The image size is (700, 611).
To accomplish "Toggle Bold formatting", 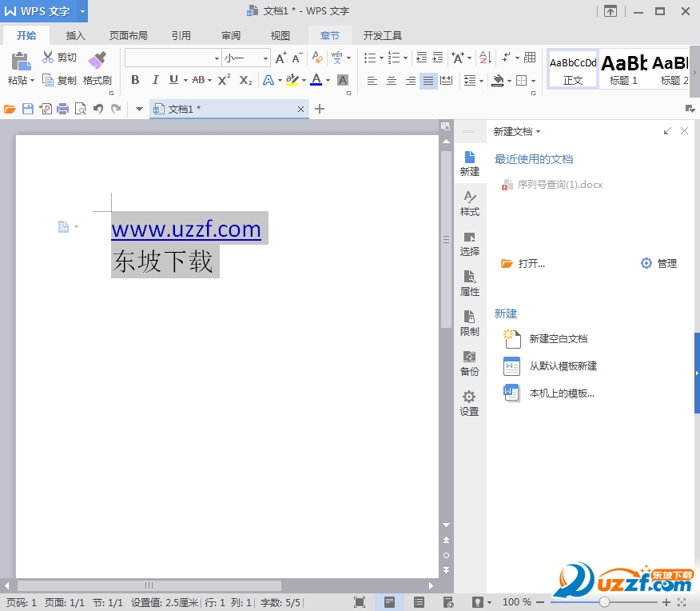I will 135,80.
